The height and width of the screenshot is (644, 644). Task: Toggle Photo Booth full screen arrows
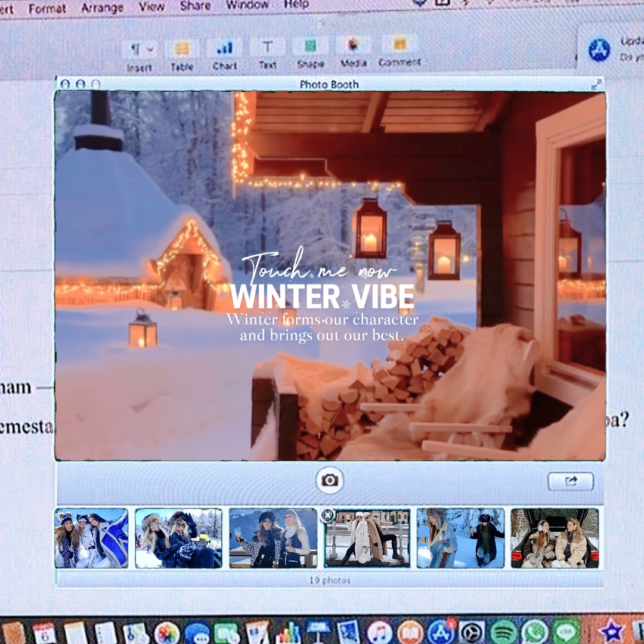point(596,84)
